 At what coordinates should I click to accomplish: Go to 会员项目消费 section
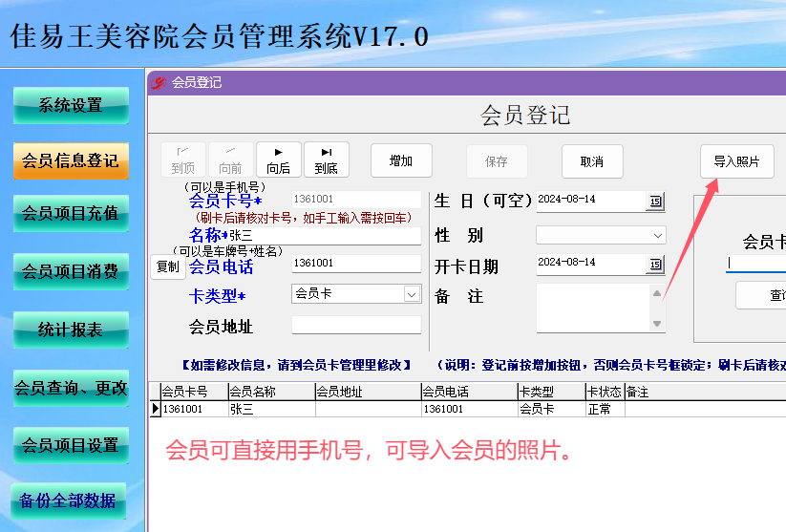point(71,272)
